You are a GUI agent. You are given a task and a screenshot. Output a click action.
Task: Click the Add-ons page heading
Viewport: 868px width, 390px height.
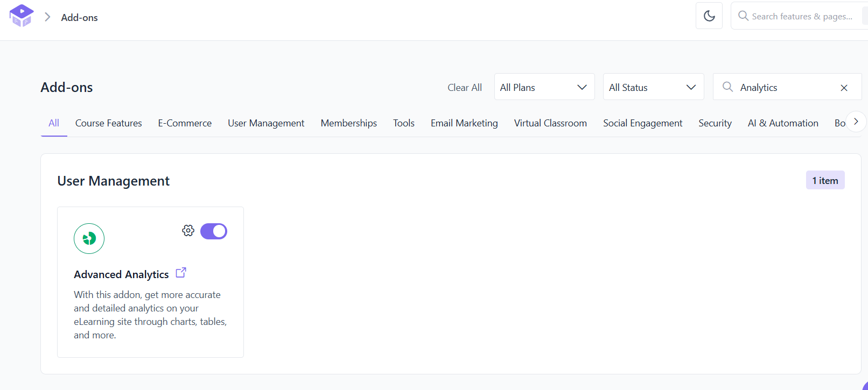67,87
